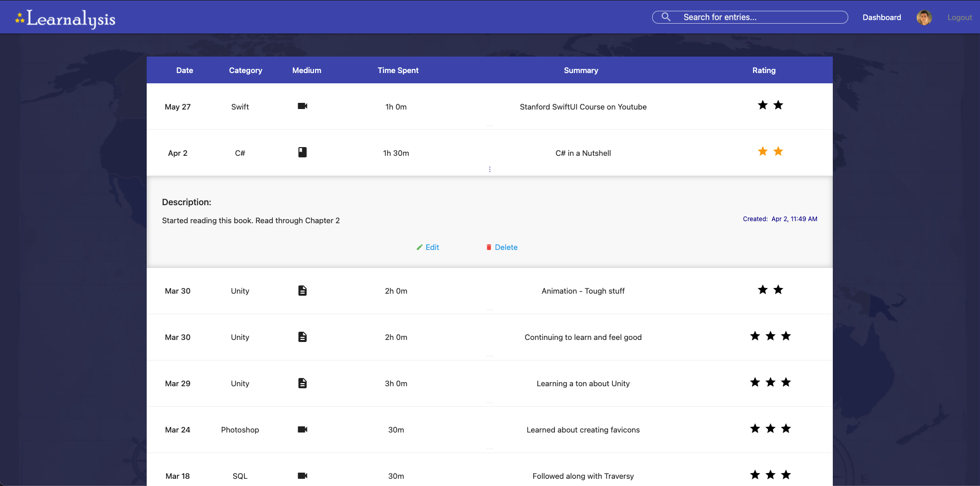Click document icon for Animation - Tough stuff
Screen dimensions: 980x486
303,291
